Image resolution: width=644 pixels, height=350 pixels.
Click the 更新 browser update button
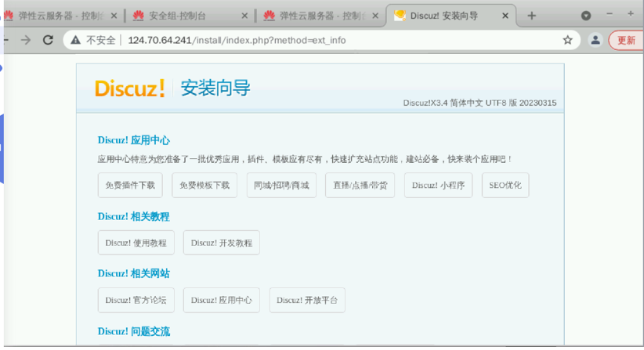[626, 40]
